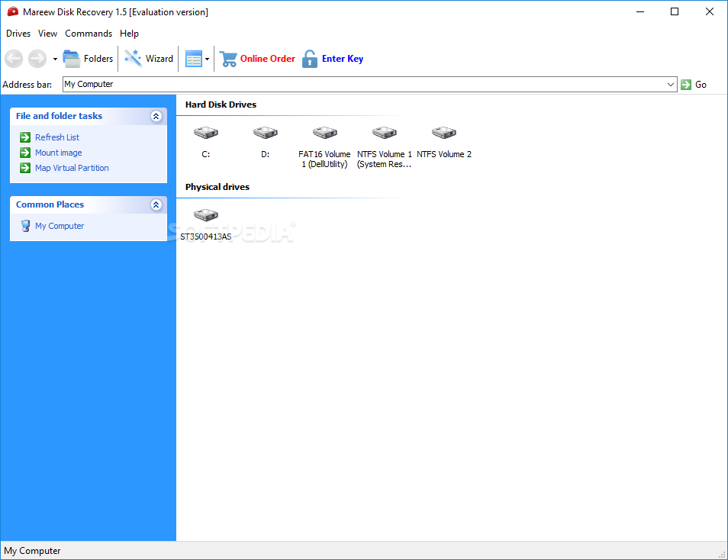Open the Drives menu
This screenshot has height=560, width=728.
(x=18, y=34)
